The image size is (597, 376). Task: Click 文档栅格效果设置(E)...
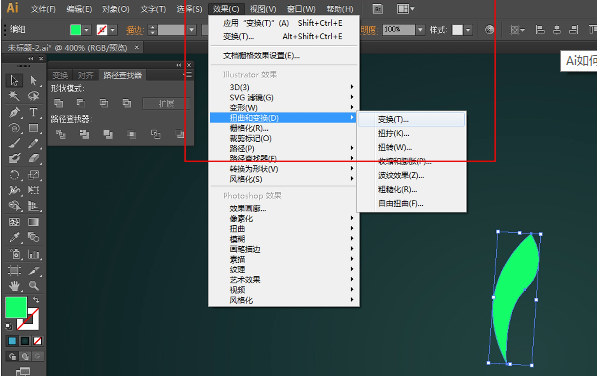pos(261,56)
